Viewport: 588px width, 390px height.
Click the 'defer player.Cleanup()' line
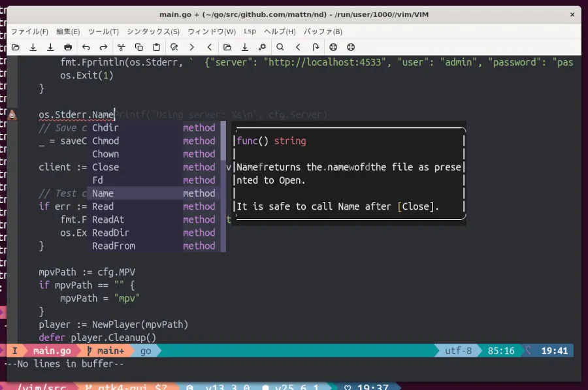[x=97, y=338]
